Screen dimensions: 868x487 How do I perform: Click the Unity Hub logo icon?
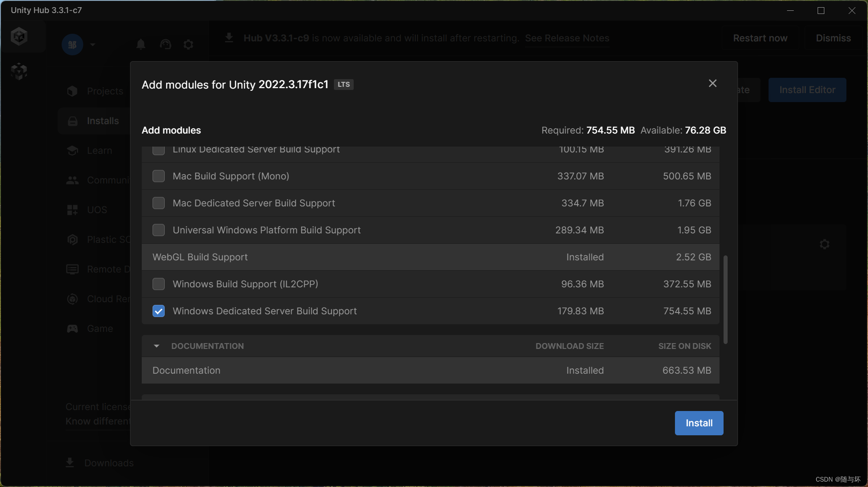click(19, 36)
